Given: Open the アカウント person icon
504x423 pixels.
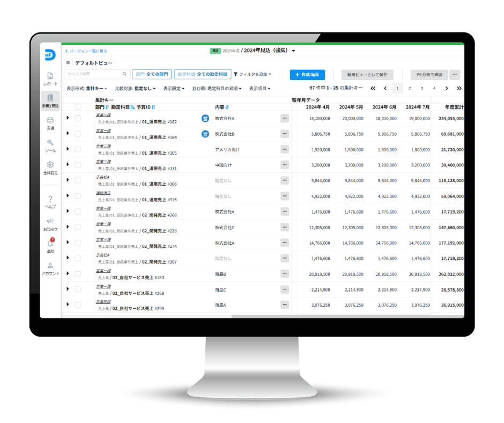Looking at the screenshot, I should pos(50,268).
